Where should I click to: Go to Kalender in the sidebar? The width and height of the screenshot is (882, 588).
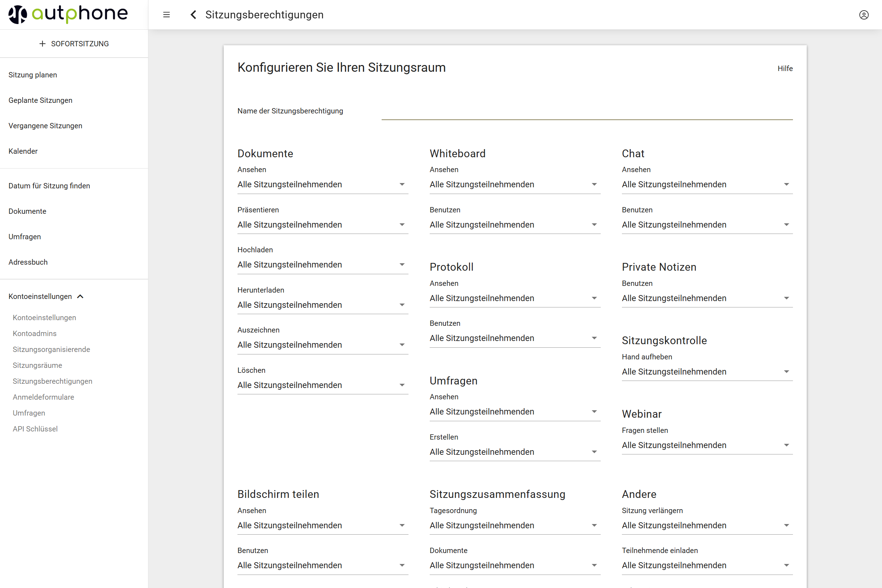[x=23, y=151]
